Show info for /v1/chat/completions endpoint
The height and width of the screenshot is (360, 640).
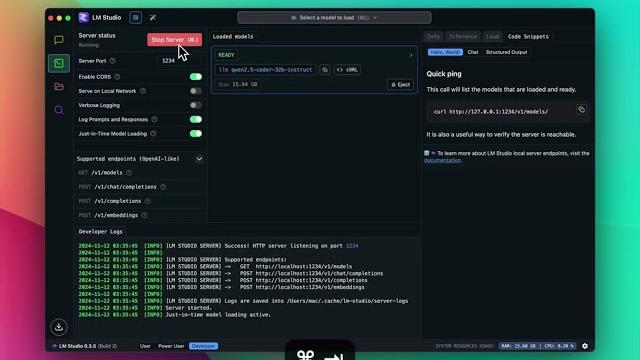pyautogui.click(x=163, y=187)
